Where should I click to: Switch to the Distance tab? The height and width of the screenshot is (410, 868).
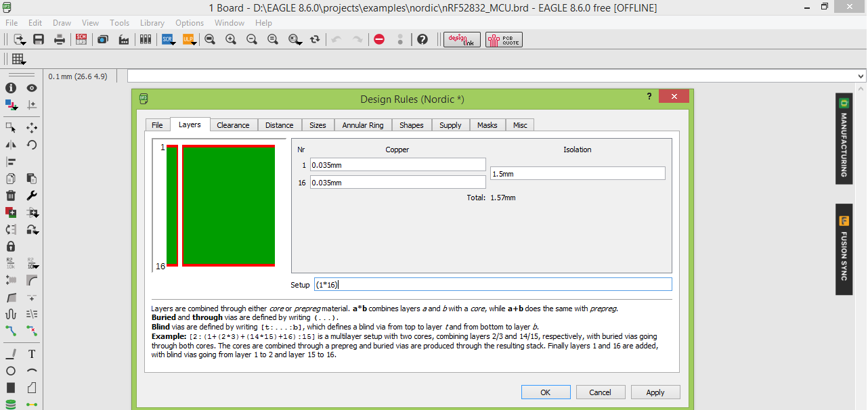pos(280,125)
